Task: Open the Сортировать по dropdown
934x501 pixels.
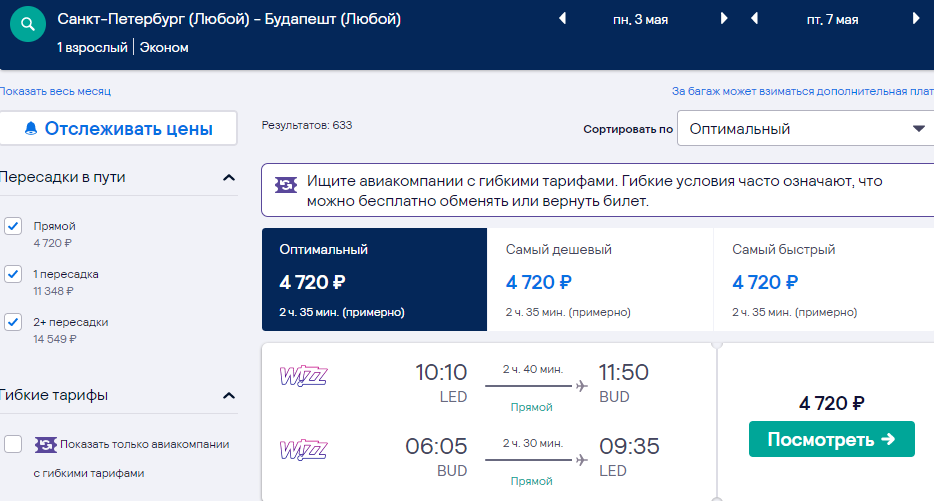Action: point(805,129)
